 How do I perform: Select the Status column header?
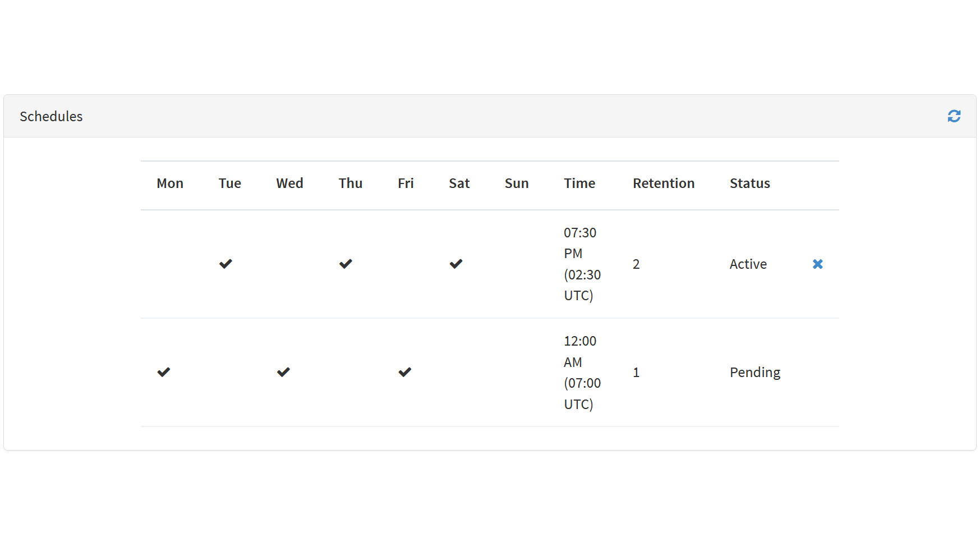coord(749,183)
